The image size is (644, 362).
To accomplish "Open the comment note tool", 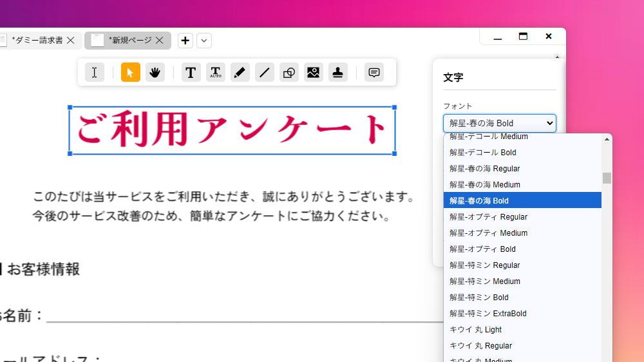I will [x=374, y=73].
